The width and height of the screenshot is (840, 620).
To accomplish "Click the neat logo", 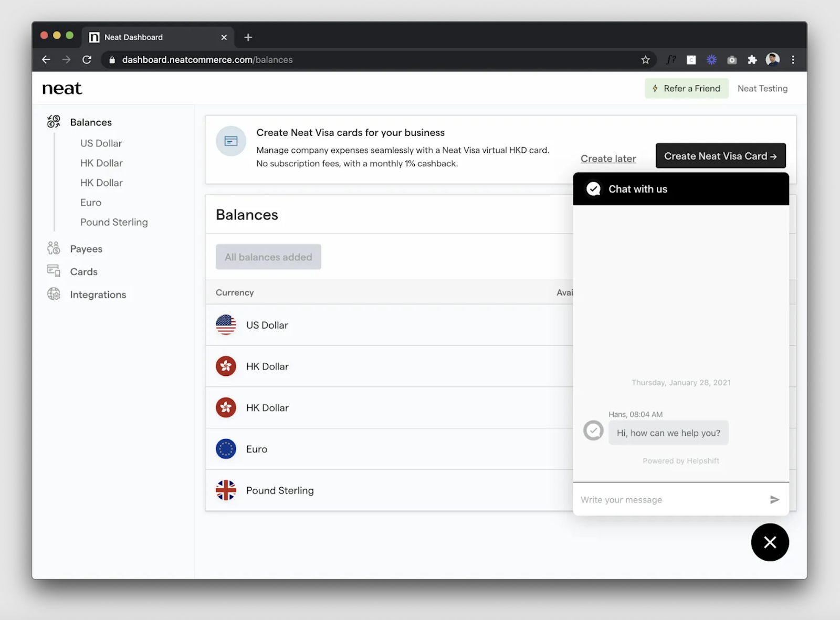I will point(62,88).
